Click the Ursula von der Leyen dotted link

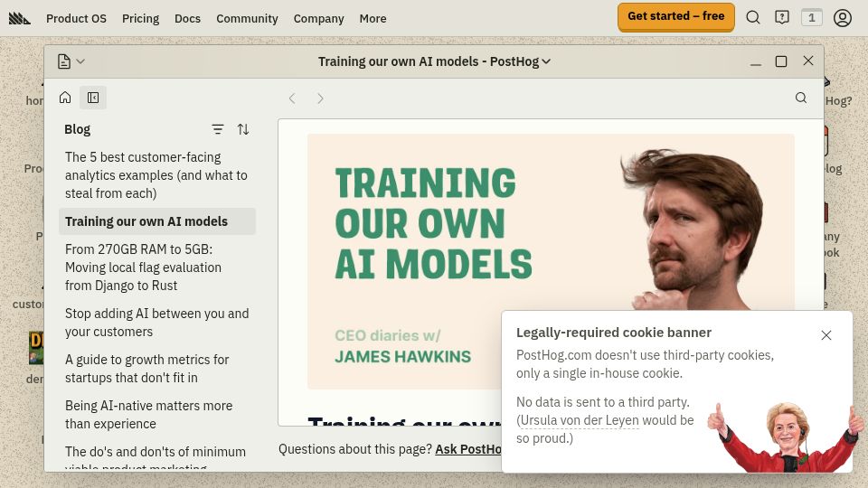pos(580,420)
